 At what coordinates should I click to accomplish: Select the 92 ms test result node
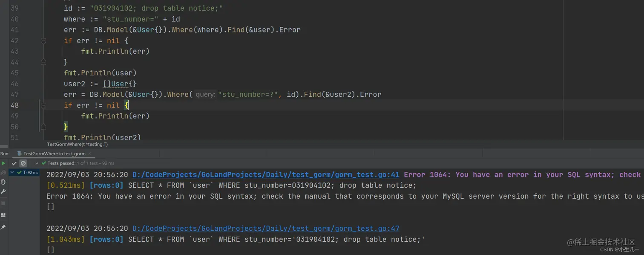point(32,172)
